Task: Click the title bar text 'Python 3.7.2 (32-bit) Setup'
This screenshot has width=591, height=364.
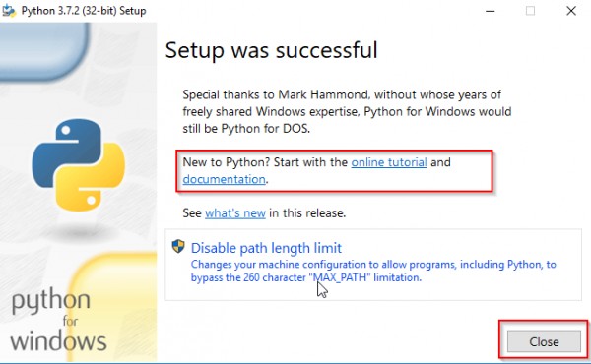Action: [x=84, y=11]
